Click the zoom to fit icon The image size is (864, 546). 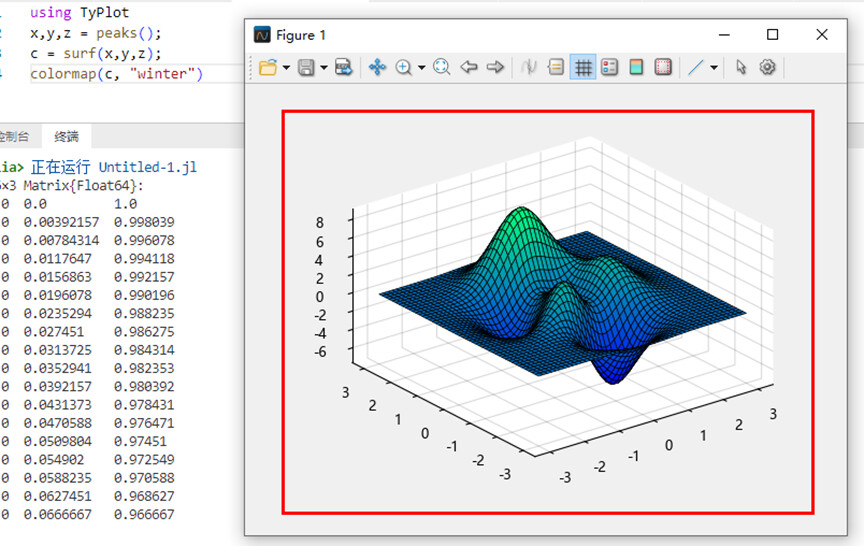tap(441, 67)
